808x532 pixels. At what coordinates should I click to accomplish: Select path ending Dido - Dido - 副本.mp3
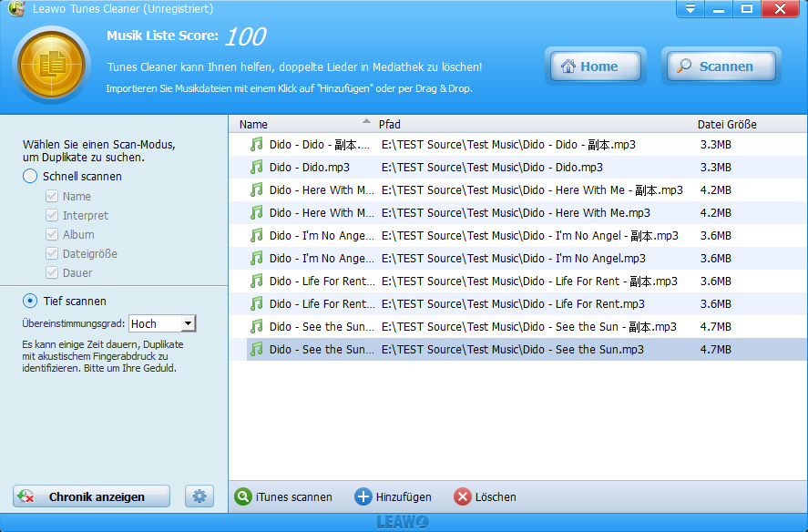pyautogui.click(x=508, y=144)
